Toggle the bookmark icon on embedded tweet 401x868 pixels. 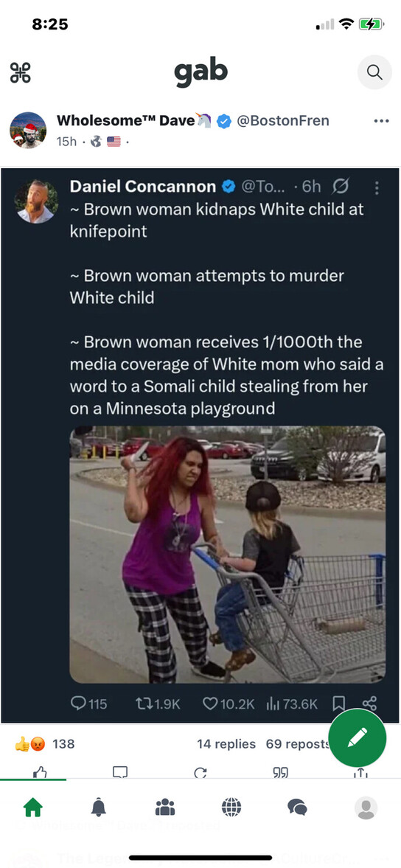[338, 704]
